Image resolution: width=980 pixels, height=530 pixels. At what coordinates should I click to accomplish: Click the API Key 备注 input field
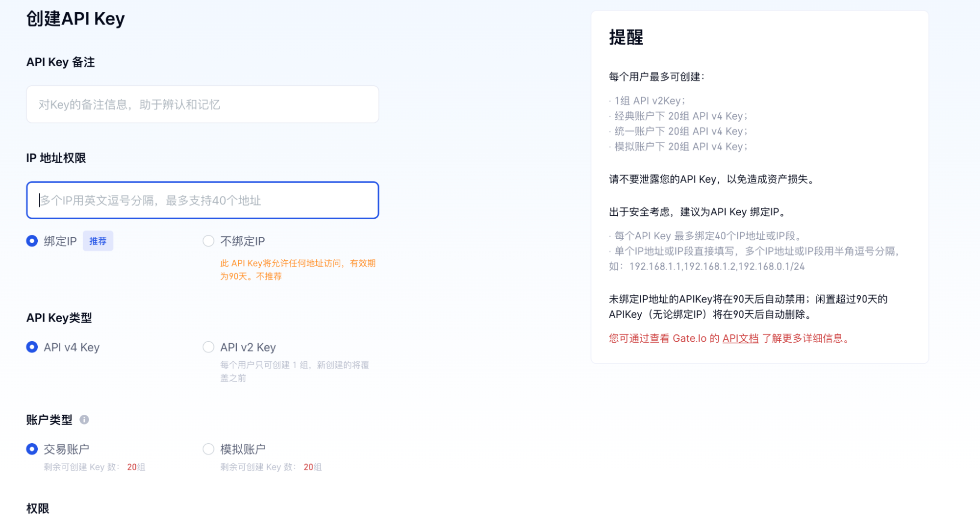pyautogui.click(x=202, y=104)
